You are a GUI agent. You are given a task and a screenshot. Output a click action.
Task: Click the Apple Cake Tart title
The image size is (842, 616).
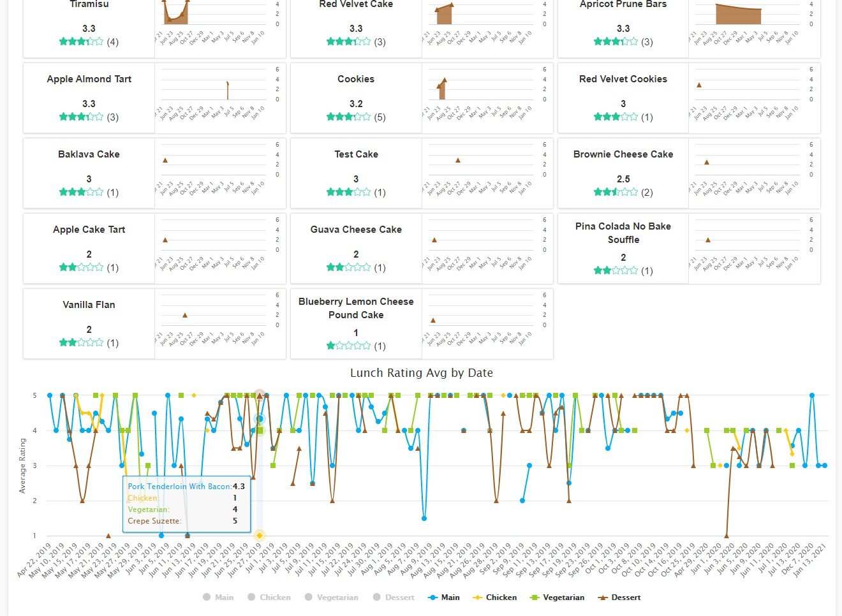click(x=89, y=230)
